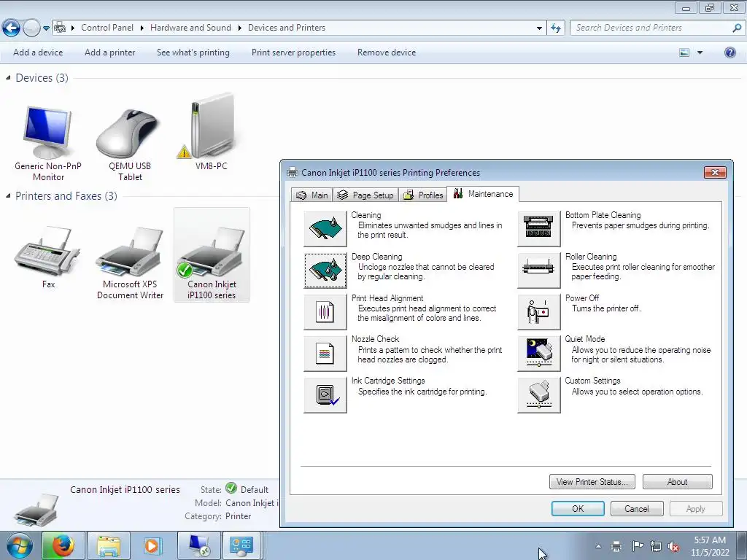Expand Hardware and Sound breadcrumb arrow
The width and height of the screenshot is (747, 560).
pos(239,28)
